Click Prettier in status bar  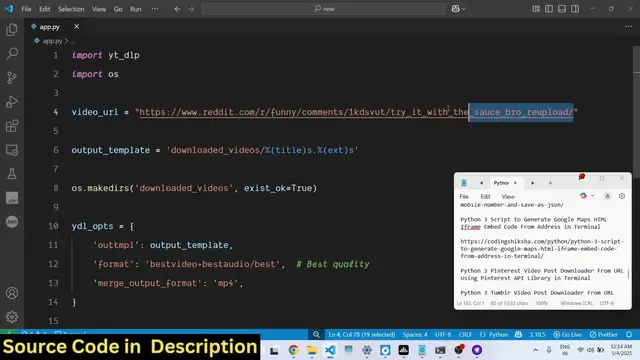tap(604, 334)
